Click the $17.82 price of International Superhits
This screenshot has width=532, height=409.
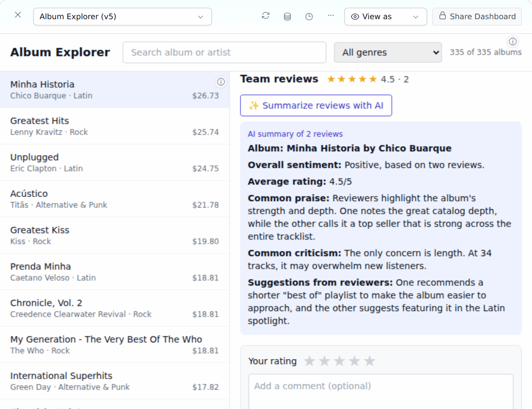tap(205, 387)
